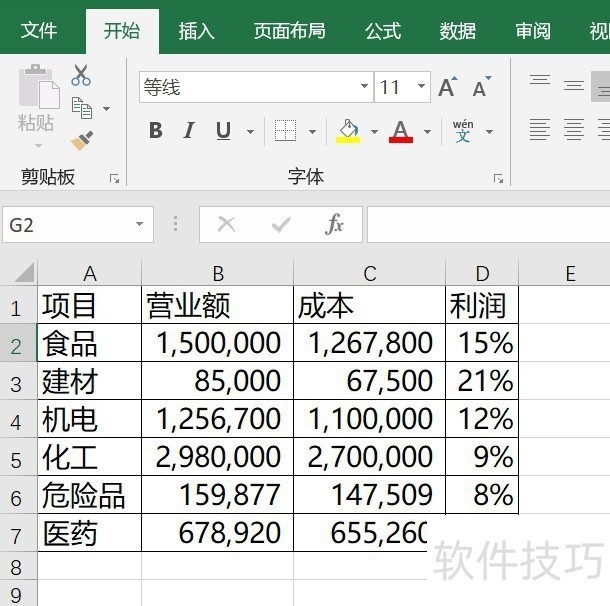Viewport: 610px width, 606px height.
Task: Open the 文件 tab
Action: pos(39,31)
